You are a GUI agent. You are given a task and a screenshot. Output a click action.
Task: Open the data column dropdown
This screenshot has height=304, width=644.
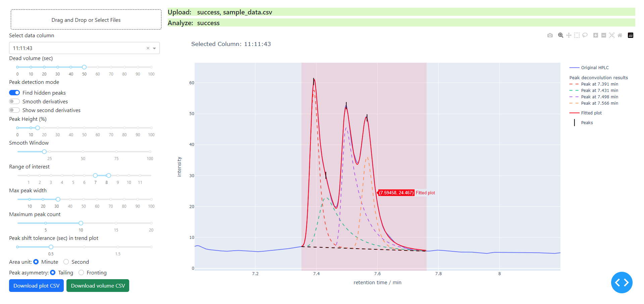(154, 48)
